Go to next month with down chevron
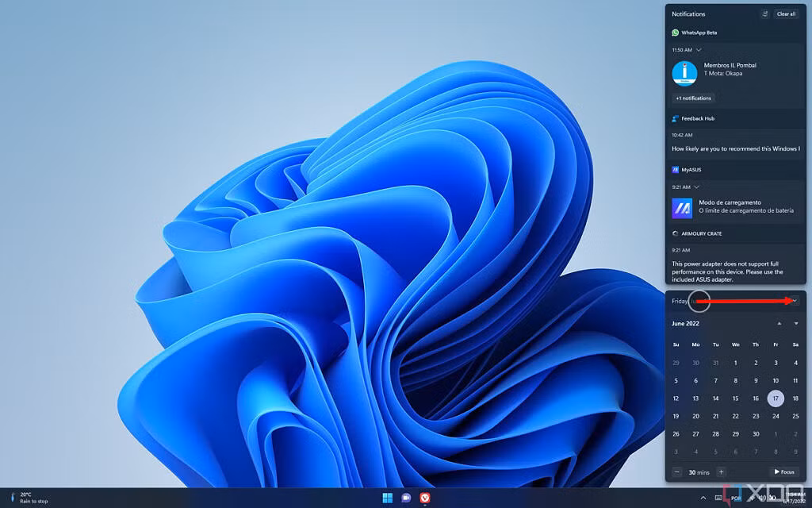Image resolution: width=812 pixels, height=508 pixels. (795, 323)
